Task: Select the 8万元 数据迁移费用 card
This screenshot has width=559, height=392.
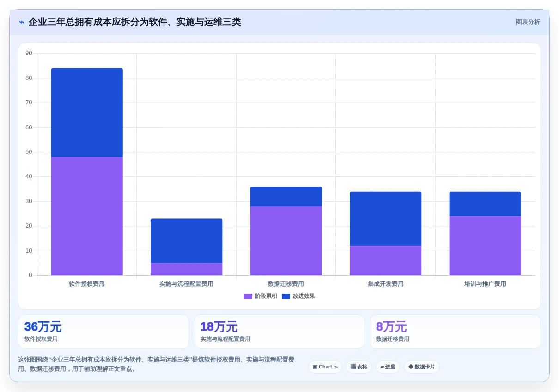Action: pyautogui.click(x=455, y=332)
